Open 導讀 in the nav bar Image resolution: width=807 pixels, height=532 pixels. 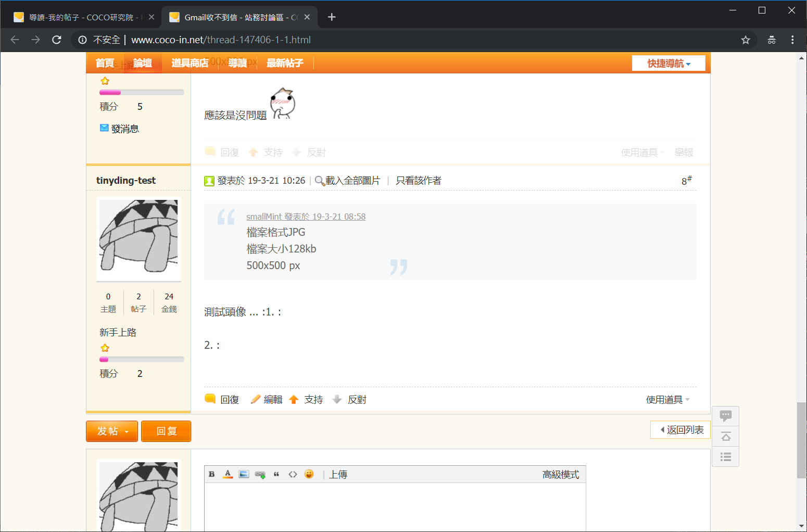pyautogui.click(x=237, y=63)
